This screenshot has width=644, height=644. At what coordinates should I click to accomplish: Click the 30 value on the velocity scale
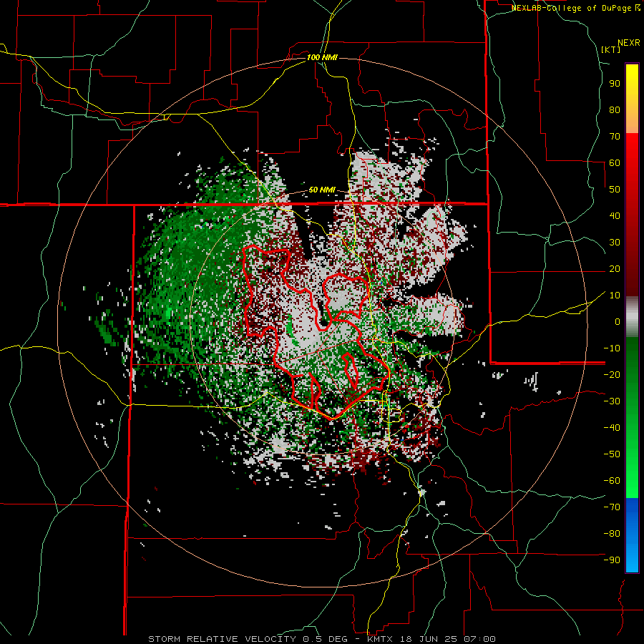(x=615, y=243)
